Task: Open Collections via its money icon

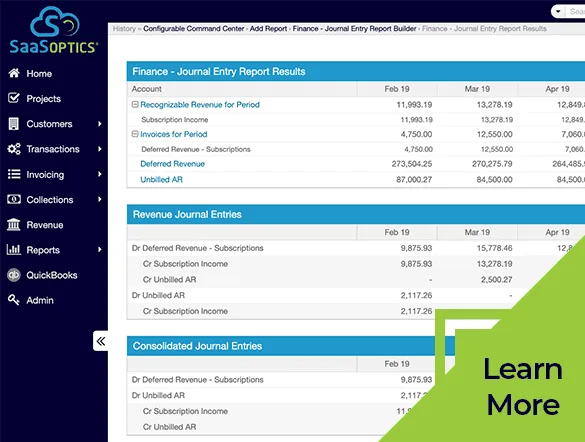Action: click(14, 200)
